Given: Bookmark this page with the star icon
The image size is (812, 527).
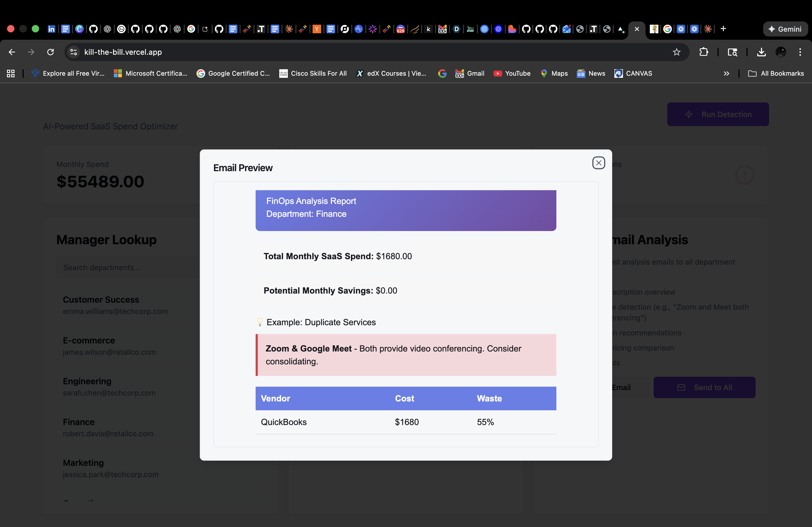Looking at the screenshot, I should click(676, 52).
